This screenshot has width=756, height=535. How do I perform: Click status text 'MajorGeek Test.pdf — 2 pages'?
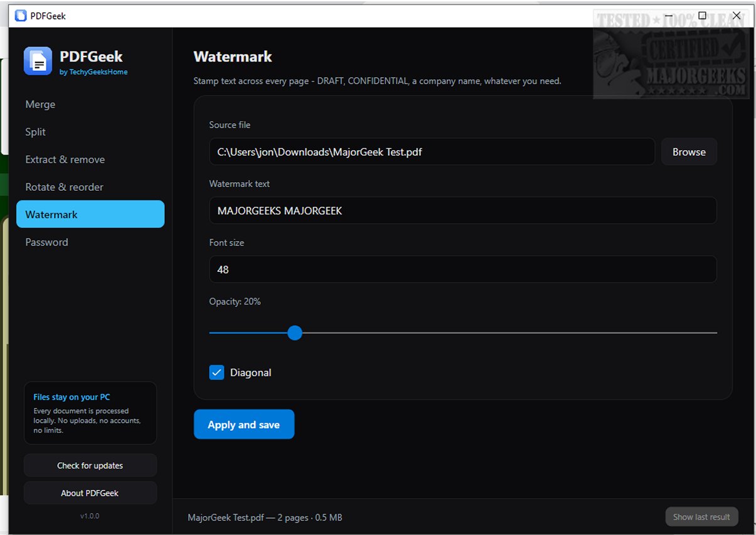pyautogui.click(x=248, y=518)
